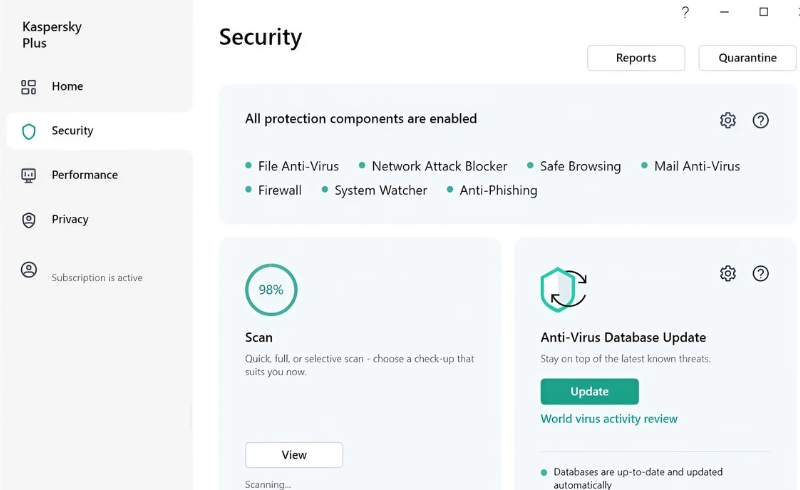Open Subscription is active details
Image resolution: width=800 pixels, height=490 pixels.
97,278
